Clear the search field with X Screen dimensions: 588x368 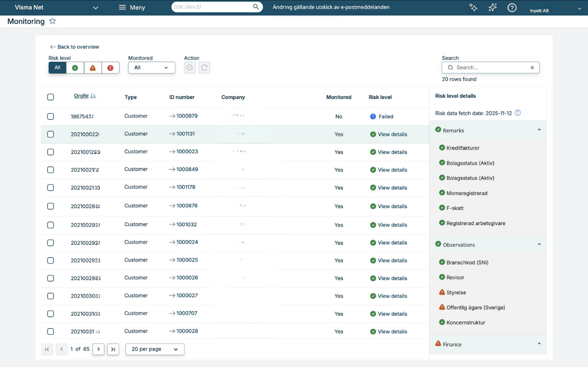click(532, 68)
